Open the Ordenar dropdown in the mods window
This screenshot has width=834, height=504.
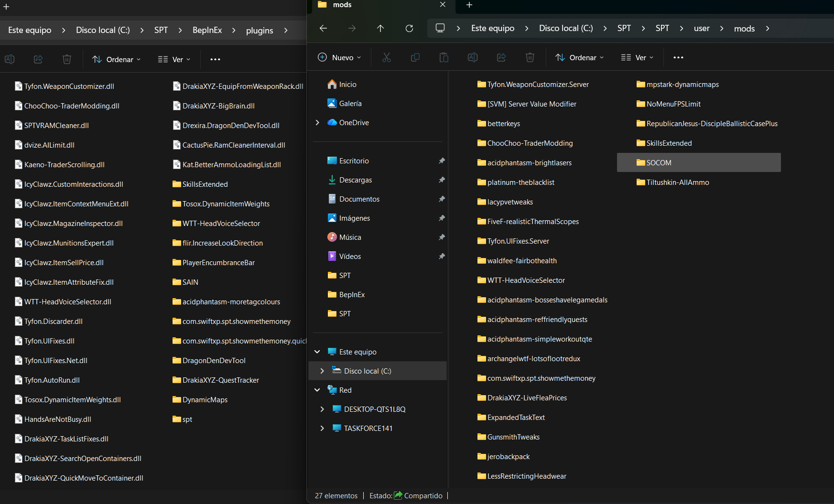(579, 57)
